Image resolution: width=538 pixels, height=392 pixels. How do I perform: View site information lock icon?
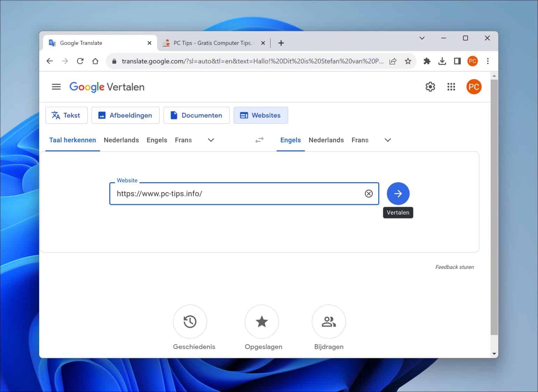pyautogui.click(x=114, y=61)
